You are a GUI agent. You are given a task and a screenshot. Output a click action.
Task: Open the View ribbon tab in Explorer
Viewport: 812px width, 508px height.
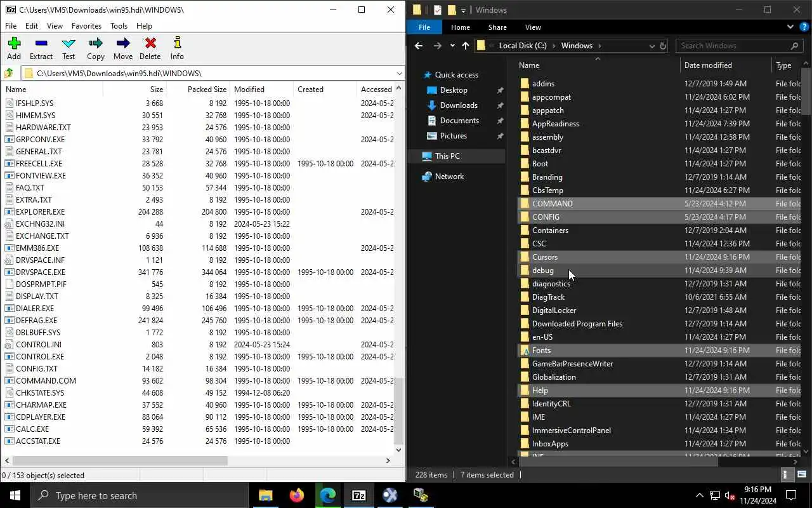(533, 27)
